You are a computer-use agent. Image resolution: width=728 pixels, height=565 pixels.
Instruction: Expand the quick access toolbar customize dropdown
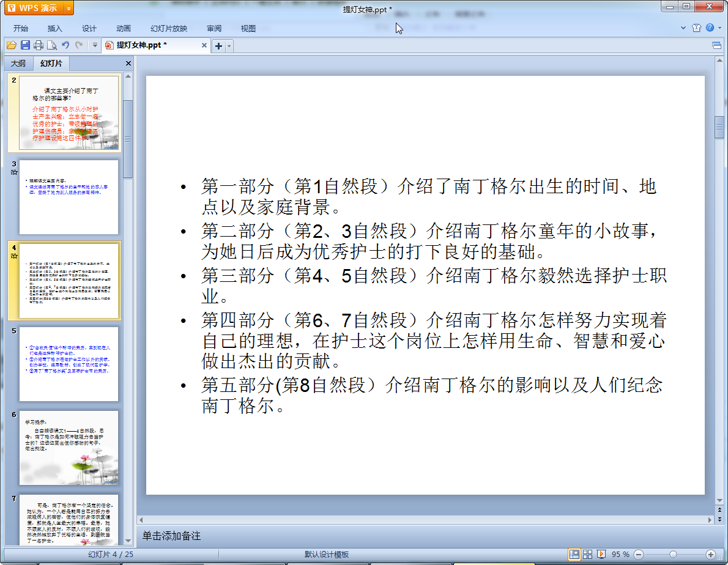click(x=95, y=45)
